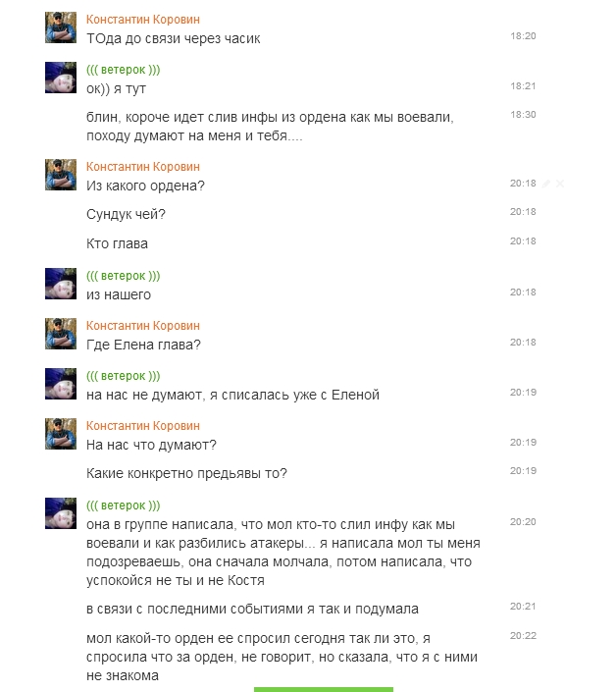
Task: Open Константин Коровин avatar above 'ТОда до связи'
Action: click(x=61, y=27)
